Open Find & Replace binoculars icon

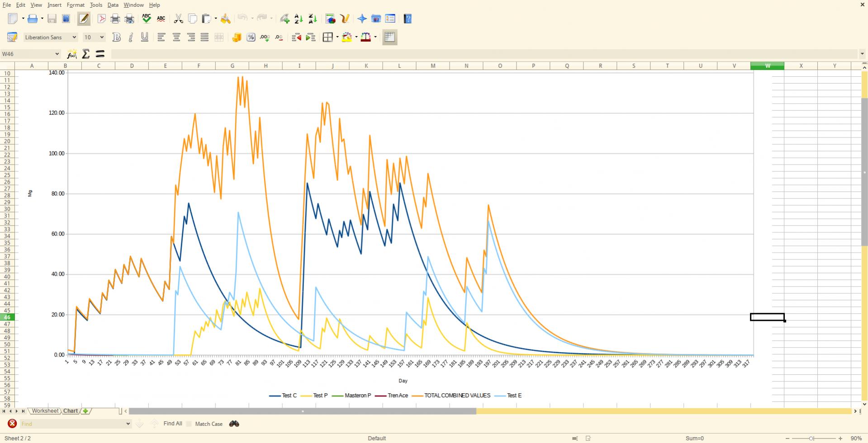click(x=234, y=424)
